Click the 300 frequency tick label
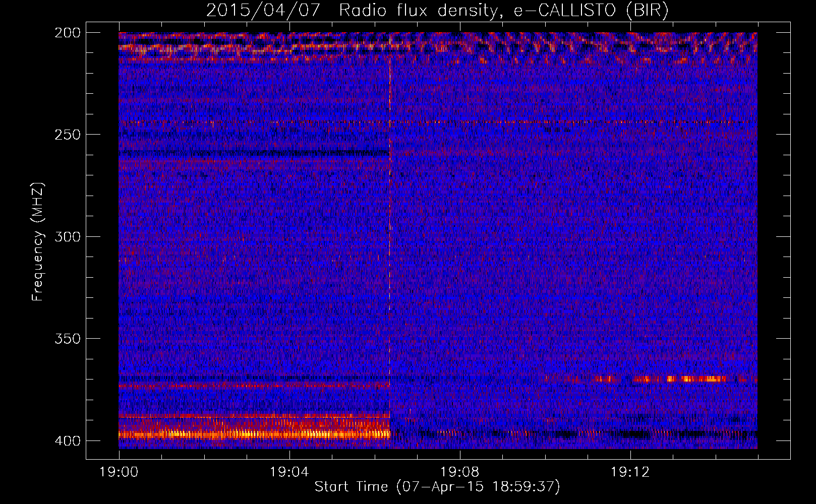 click(x=68, y=236)
